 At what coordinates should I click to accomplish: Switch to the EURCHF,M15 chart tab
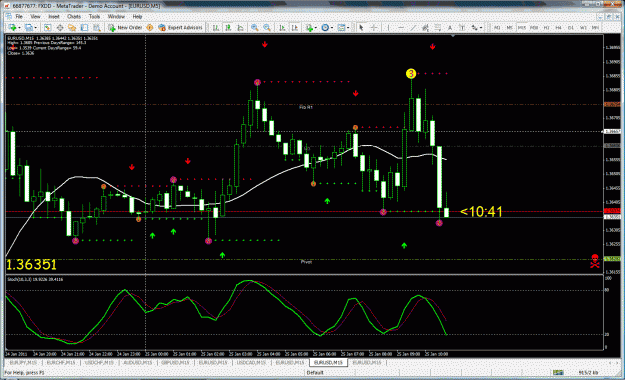(61, 362)
